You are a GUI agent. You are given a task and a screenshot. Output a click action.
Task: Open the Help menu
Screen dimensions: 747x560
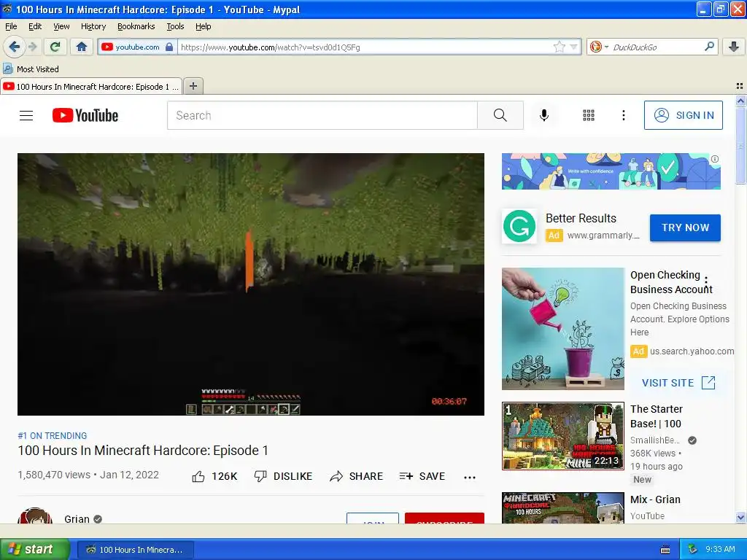pyautogui.click(x=204, y=26)
